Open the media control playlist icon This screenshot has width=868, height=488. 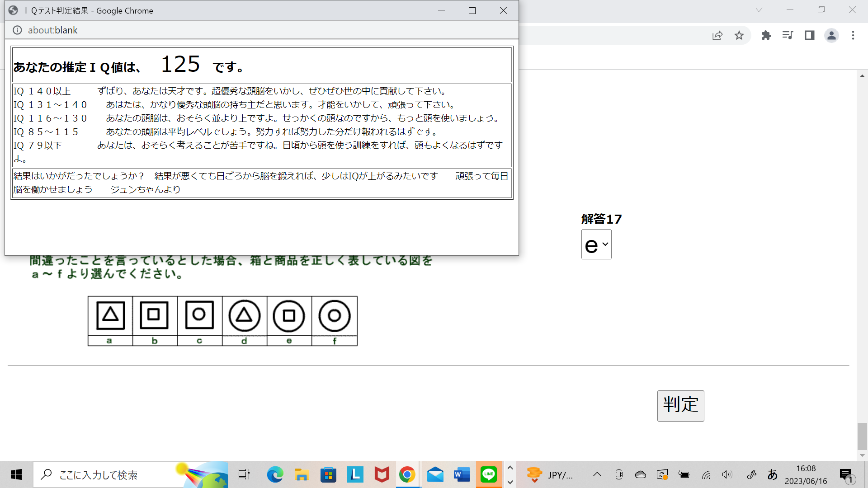788,35
